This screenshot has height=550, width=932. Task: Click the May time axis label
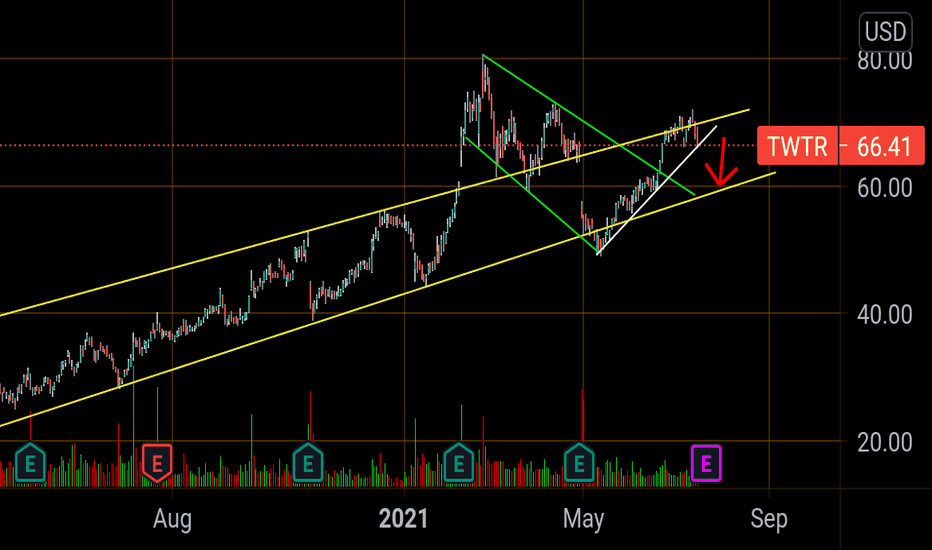click(x=583, y=518)
